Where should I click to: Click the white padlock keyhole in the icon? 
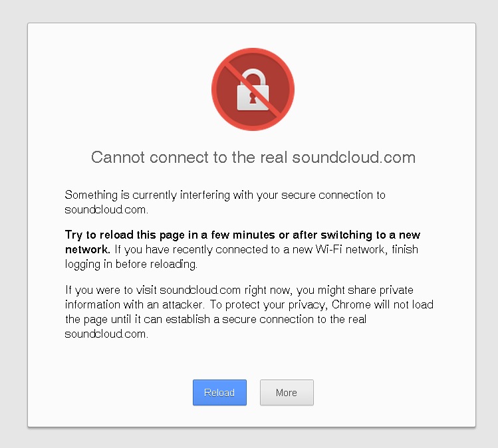pos(253,98)
